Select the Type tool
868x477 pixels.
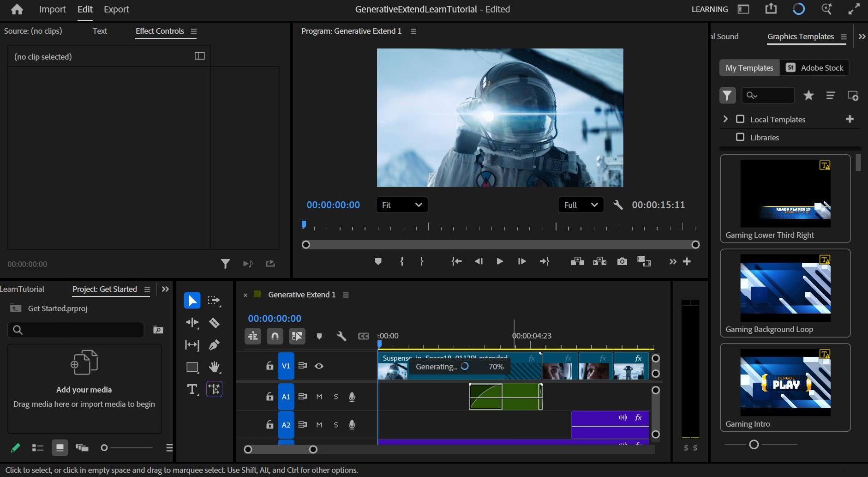192,389
